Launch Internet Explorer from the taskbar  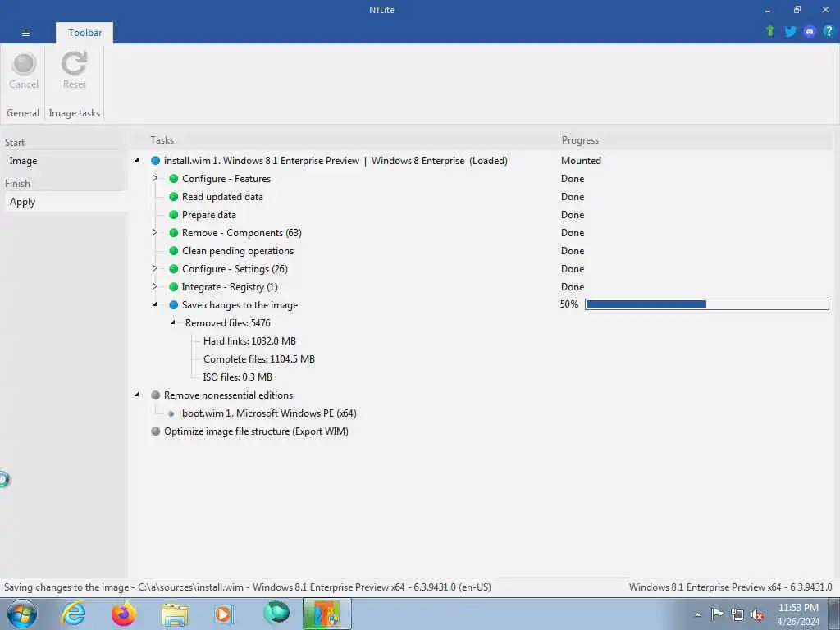pos(73,614)
